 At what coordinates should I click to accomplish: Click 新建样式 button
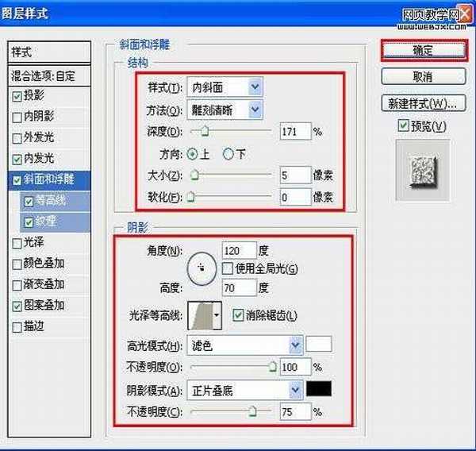[420, 103]
